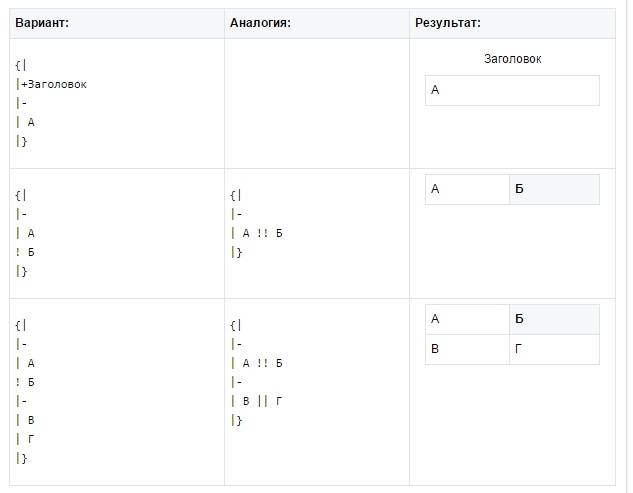Click the "| Г" line in the third row's Вариант code
Image resolution: width=633 pixels, height=493 pixels.
click(26, 439)
